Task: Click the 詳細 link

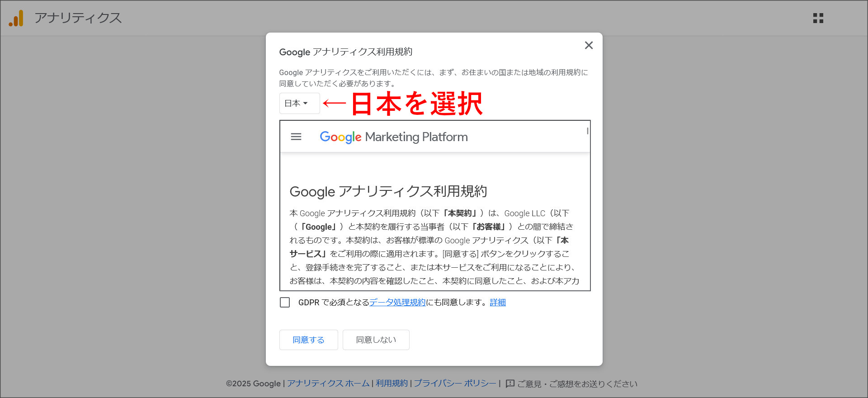Action: click(x=498, y=302)
